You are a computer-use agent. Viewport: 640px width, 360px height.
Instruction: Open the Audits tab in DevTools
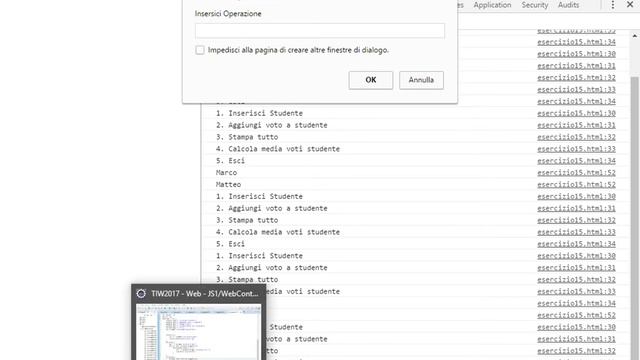coord(568,5)
